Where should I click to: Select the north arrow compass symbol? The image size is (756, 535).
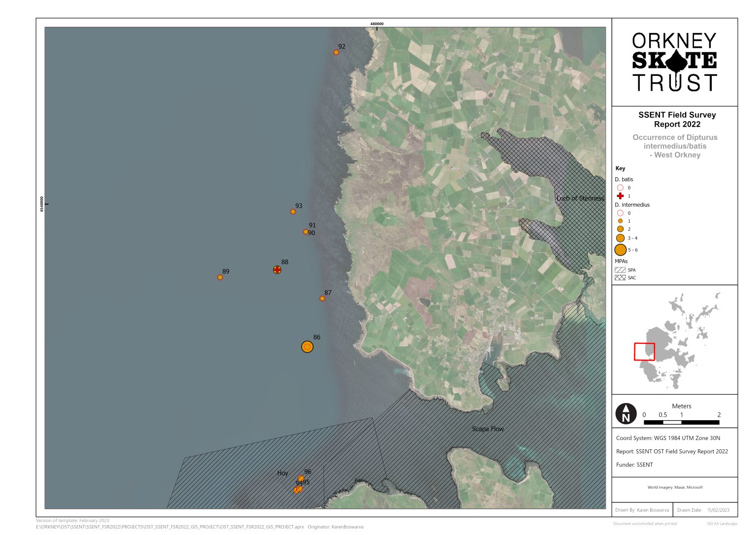(x=626, y=414)
